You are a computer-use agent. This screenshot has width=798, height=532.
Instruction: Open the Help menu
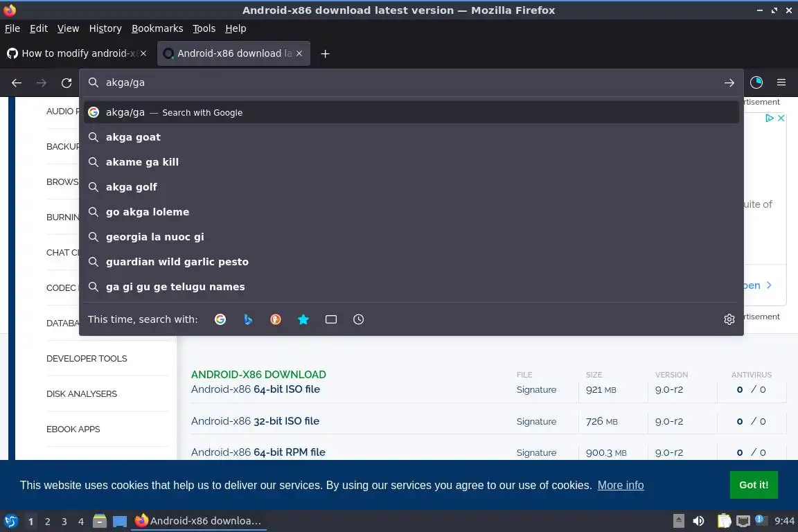point(236,28)
